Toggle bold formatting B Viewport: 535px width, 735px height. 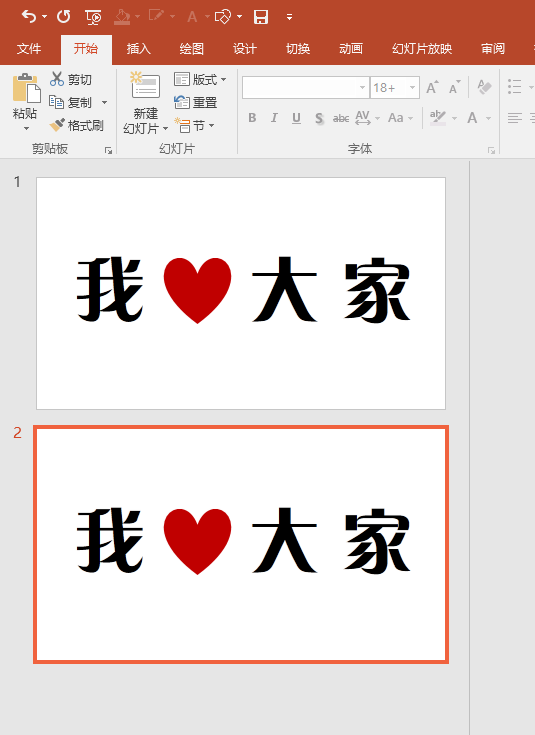click(252, 118)
